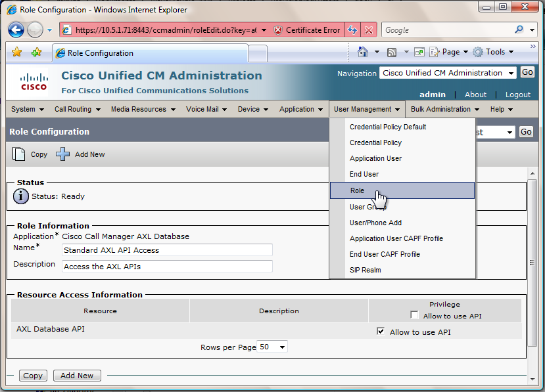Expand address bar URL history dropdown
Screen dimensions: 545x392
(264, 30)
